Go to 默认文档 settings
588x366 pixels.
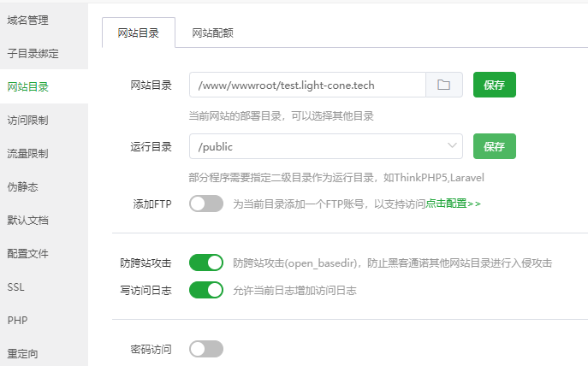click(28, 220)
